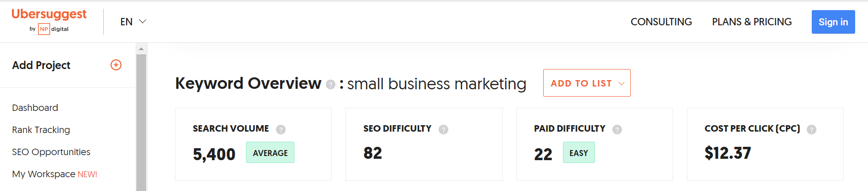Click the Search Volume help icon

(x=281, y=129)
